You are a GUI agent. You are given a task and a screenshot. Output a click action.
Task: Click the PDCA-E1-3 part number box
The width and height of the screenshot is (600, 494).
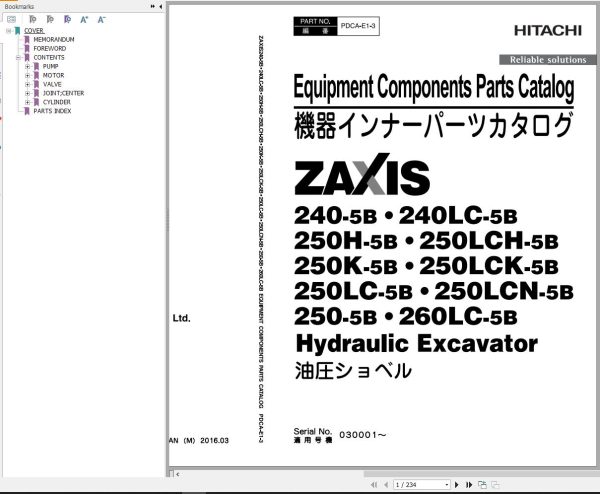pyautogui.click(x=358, y=26)
